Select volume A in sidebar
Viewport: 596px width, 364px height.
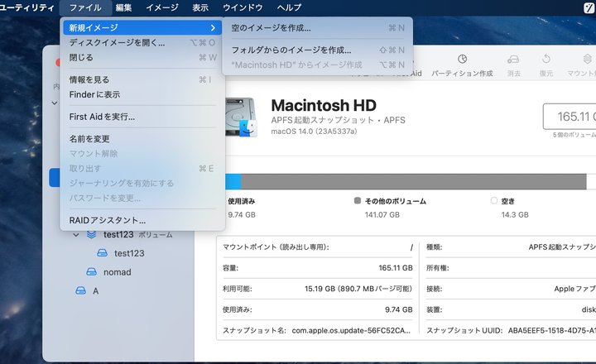[123, 290]
